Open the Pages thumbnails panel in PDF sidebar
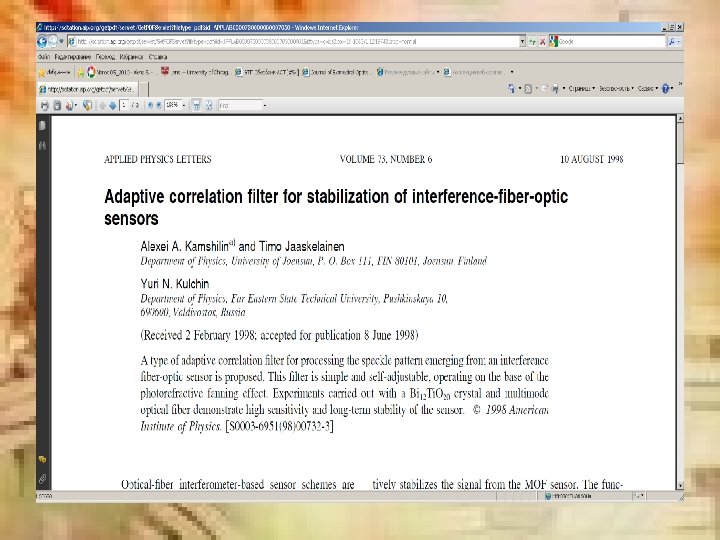The height and width of the screenshot is (540, 720). pyautogui.click(x=42, y=125)
